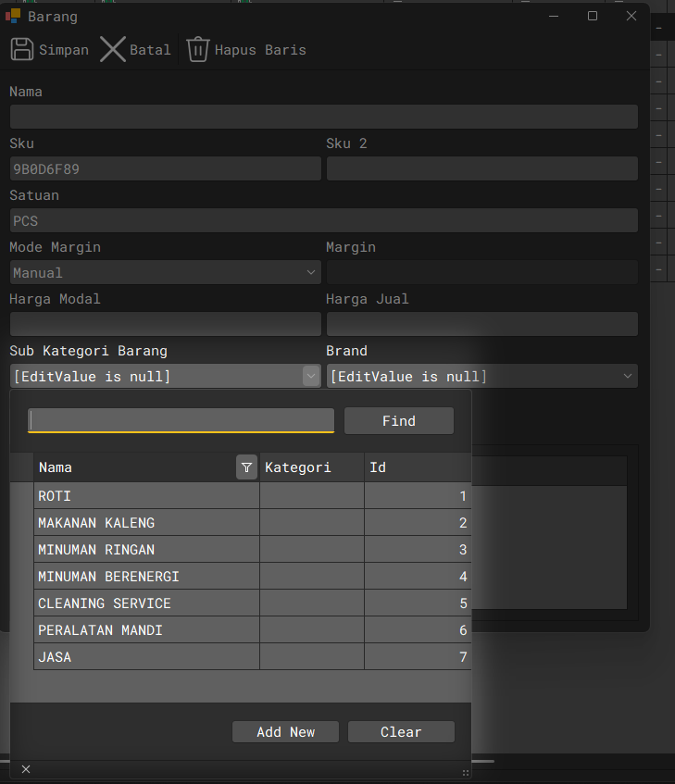
Task: Sort by the Id column header
Action: 417,468
